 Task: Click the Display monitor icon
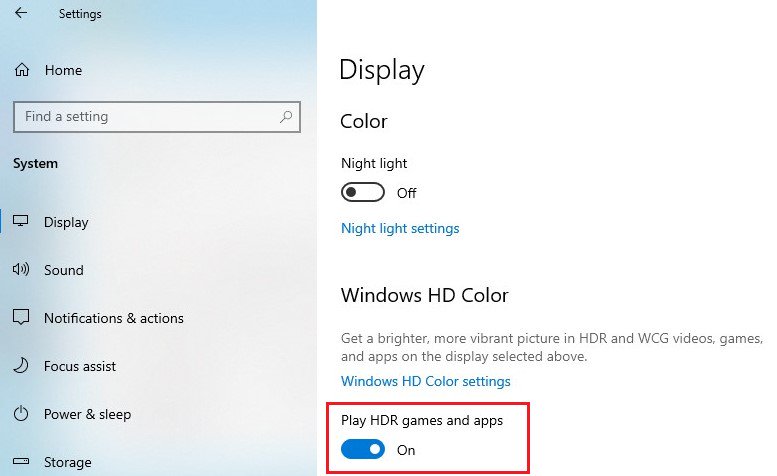coord(21,222)
